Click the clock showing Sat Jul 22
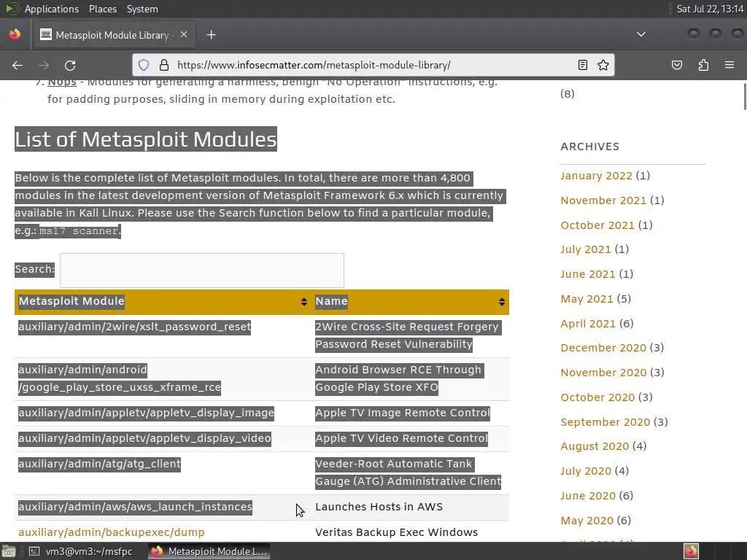This screenshot has height=560, width=747. [x=710, y=9]
